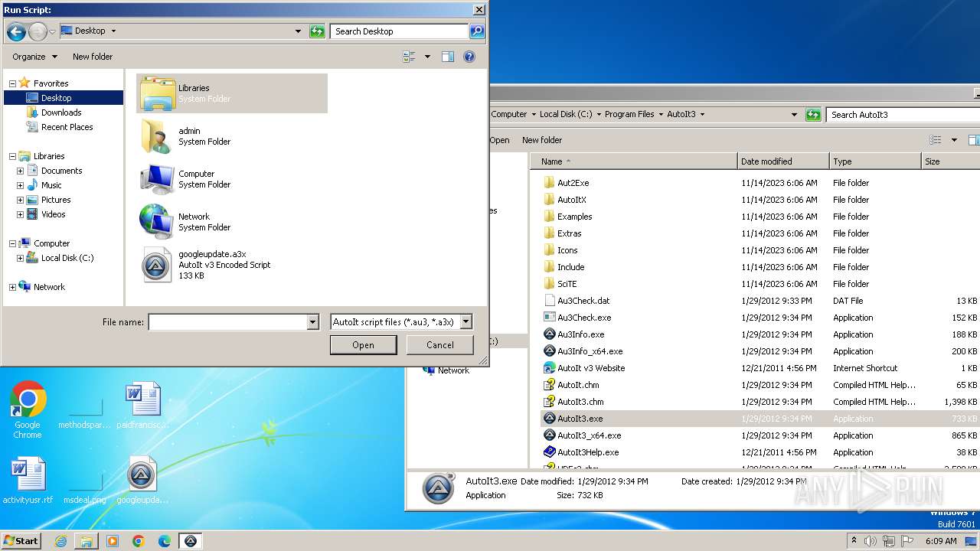The width and height of the screenshot is (980, 551).
Task: Sort by Date modified column header
Action: pos(783,161)
